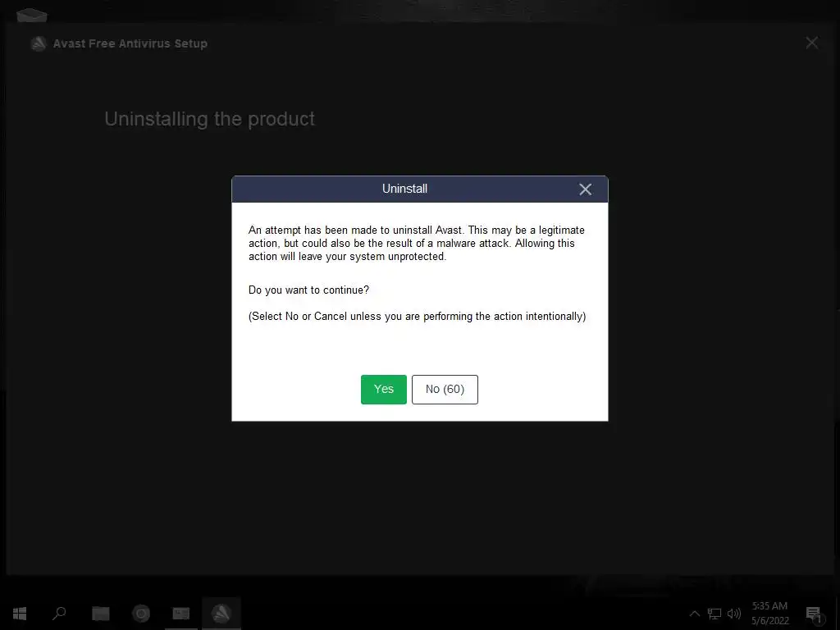This screenshot has height=630, width=840.
Task: Show hidden system tray icons
Action: [694, 614]
